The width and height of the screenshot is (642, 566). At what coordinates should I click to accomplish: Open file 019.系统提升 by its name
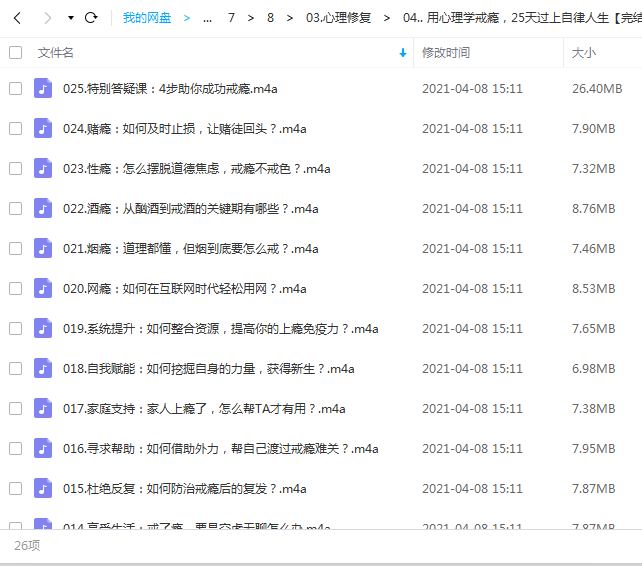click(x=220, y=329)
